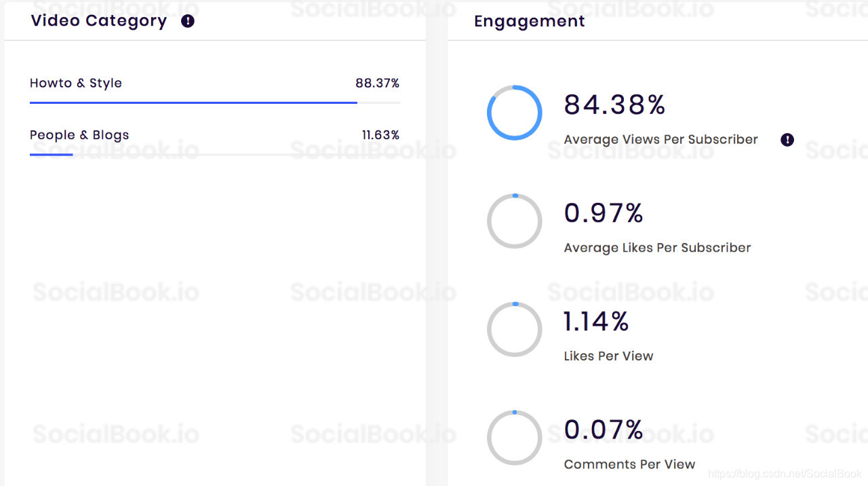
Task: Expand the Comments Per View breakdown
Action: pyautogui.click(x=629, y=464)
